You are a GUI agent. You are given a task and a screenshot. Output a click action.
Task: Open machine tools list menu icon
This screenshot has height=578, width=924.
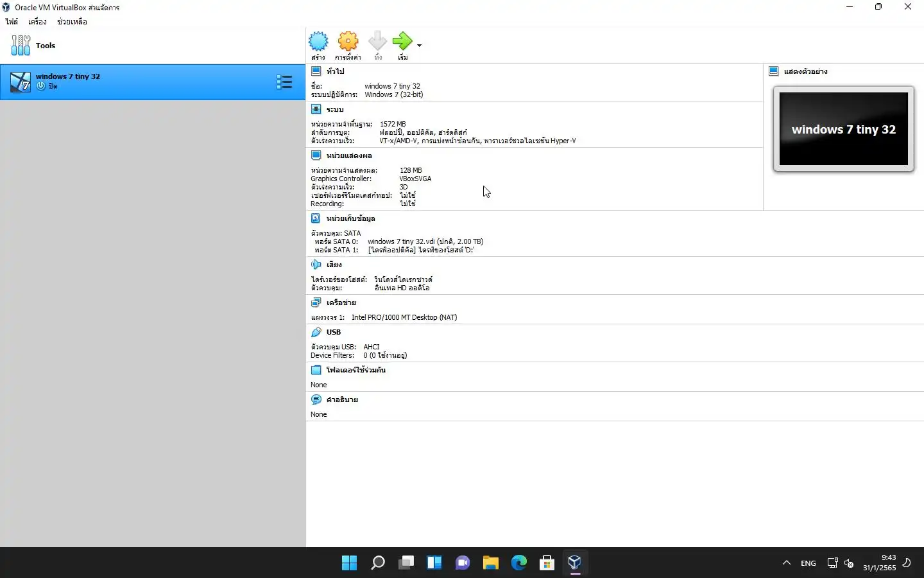coord(284,82)
